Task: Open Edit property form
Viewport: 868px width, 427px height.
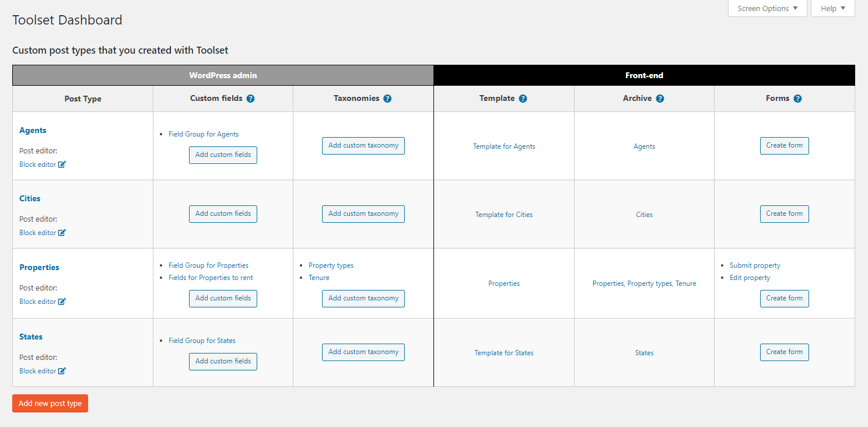Action: pyautogui.click(x=750, y=278)
